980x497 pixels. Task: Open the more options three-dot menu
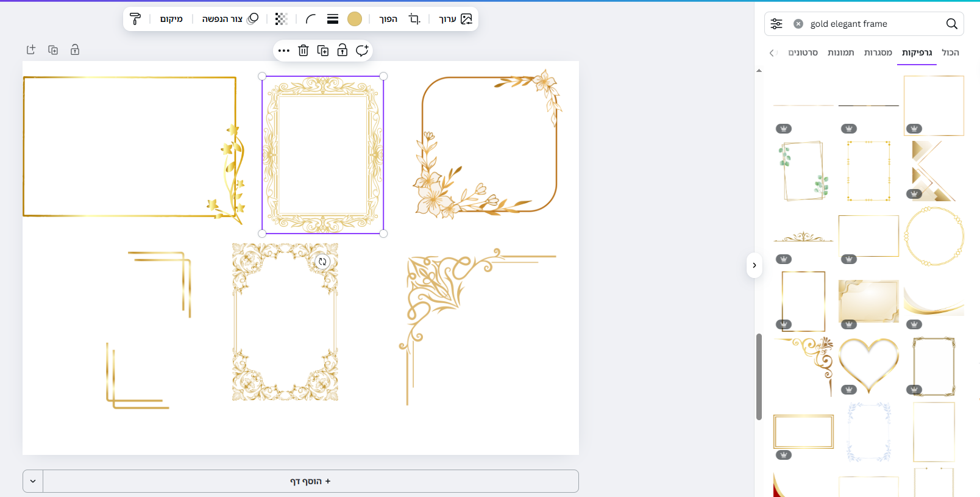[x=283, y=51]
